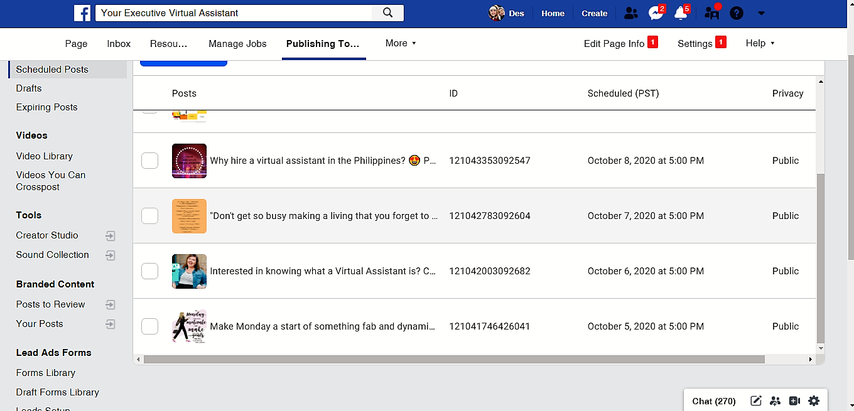Open account menu arrow in top bar
The image size is (854, 411).
[x=763, y=13]
